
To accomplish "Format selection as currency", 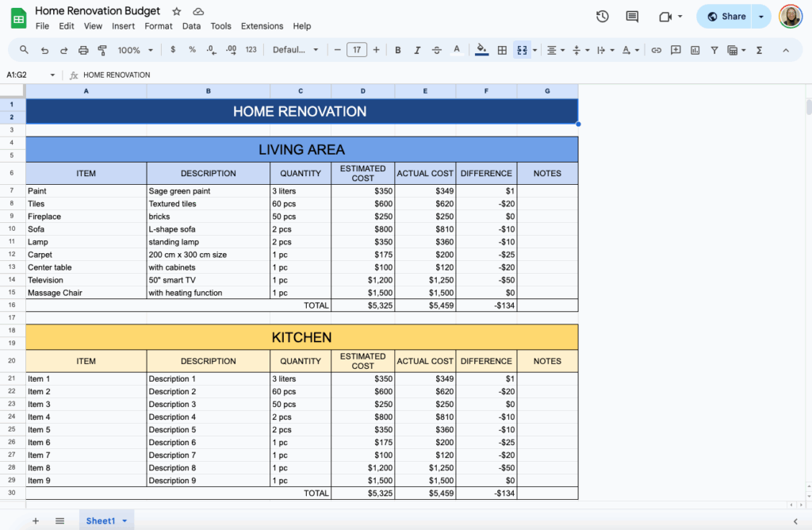I will (x=172, y=49).
